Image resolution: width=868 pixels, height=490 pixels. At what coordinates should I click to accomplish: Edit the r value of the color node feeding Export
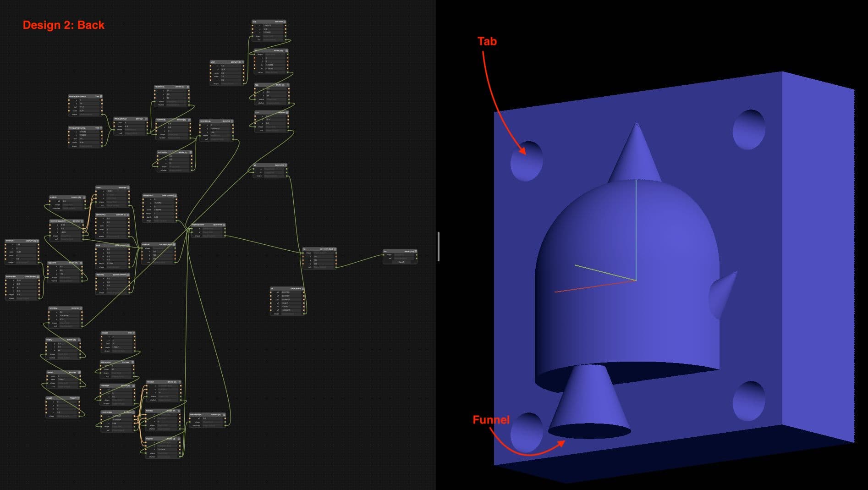(323, 257)
